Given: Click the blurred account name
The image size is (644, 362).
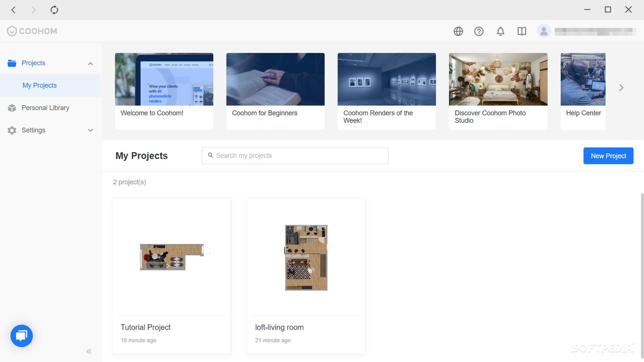Looking at the screenshot, I should coord(595,31).
